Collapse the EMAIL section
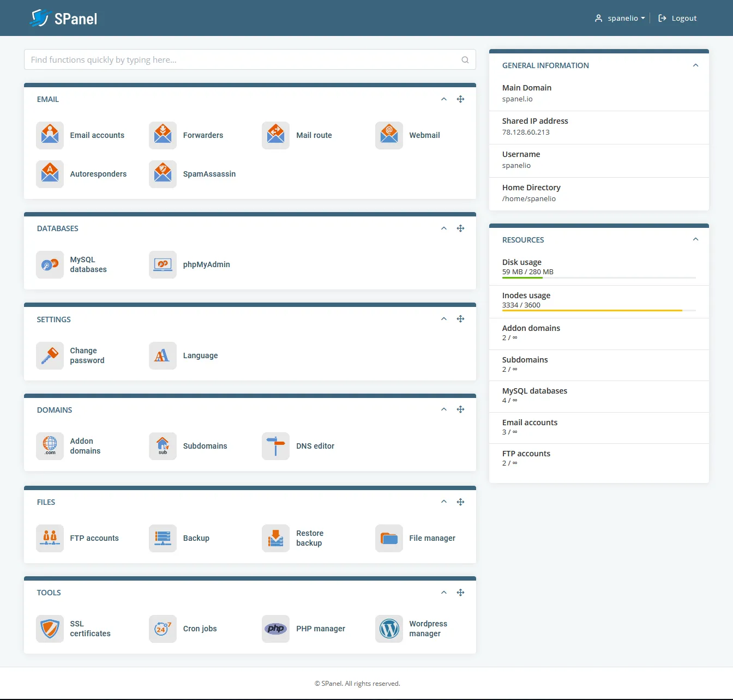Image resolution: width=733 pixels, height=700 pixels. [443, 99]
